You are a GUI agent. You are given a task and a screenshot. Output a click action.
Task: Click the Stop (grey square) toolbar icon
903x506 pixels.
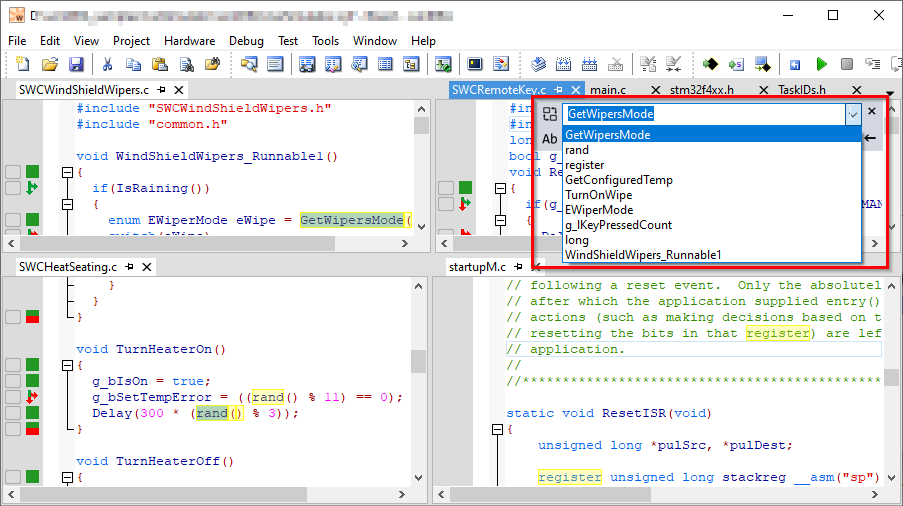[847, 65]
